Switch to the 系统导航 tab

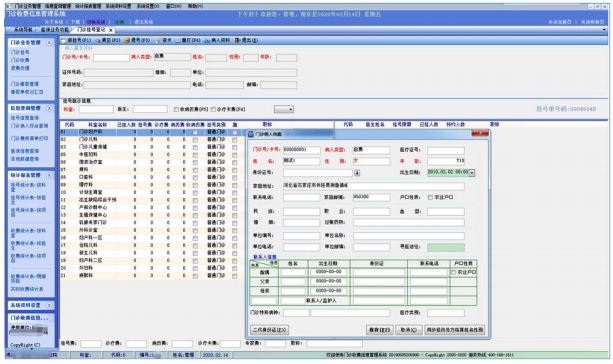pyautogui.click(x=23, y=30)
